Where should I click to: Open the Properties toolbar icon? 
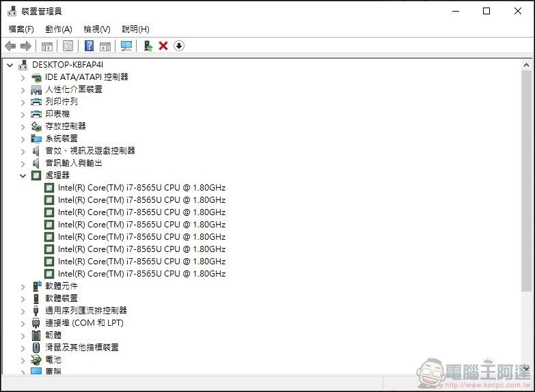(68, 46)
